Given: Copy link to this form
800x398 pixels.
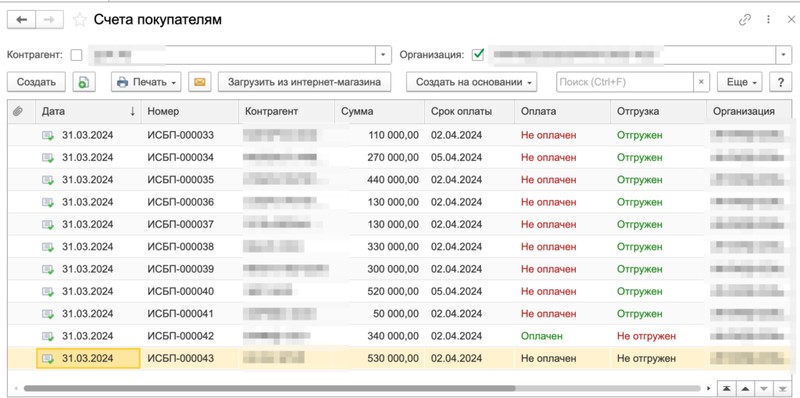Looking at the screenshot, I should pyautogui.click(x=745, y=20).
